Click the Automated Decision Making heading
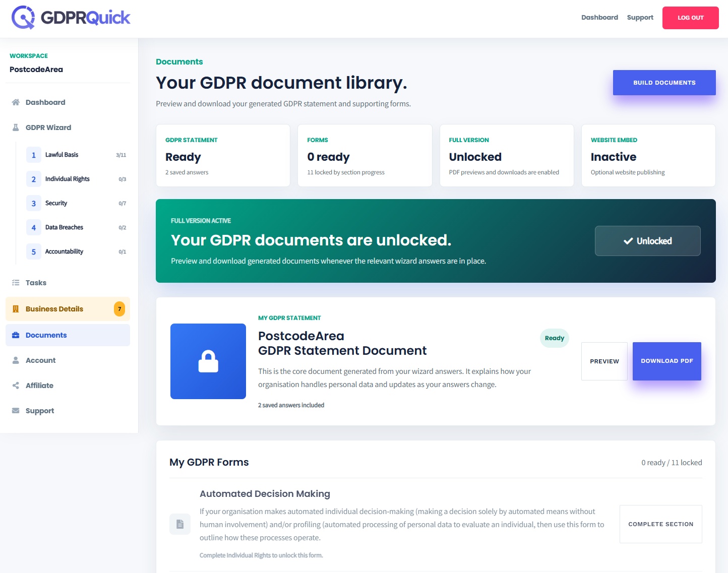This screenshot has height=573, width=728. click(265, 494)
